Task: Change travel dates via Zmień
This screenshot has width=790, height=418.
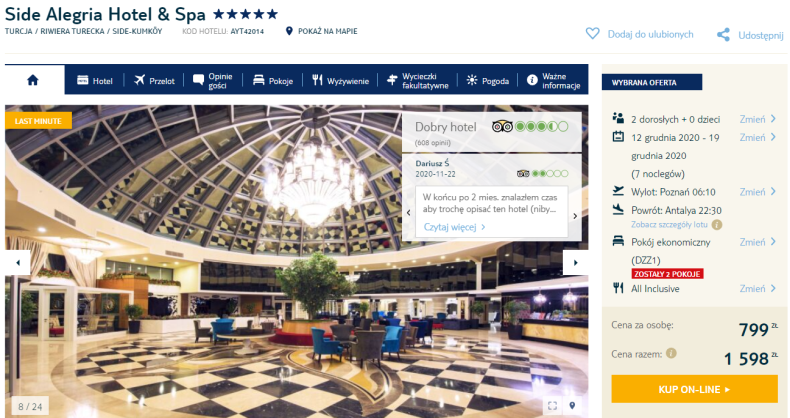Action: [757, 137]
